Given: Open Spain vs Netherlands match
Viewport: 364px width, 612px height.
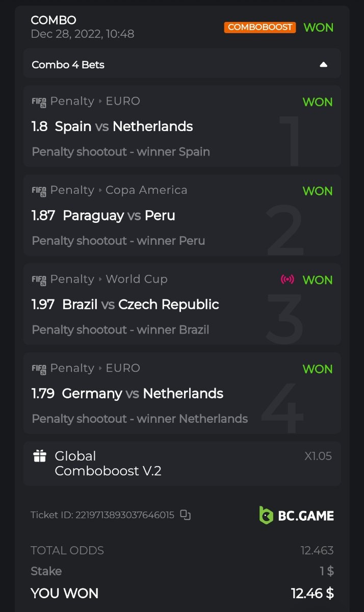Looking at the screenshot, I should (x=123, y=126).
